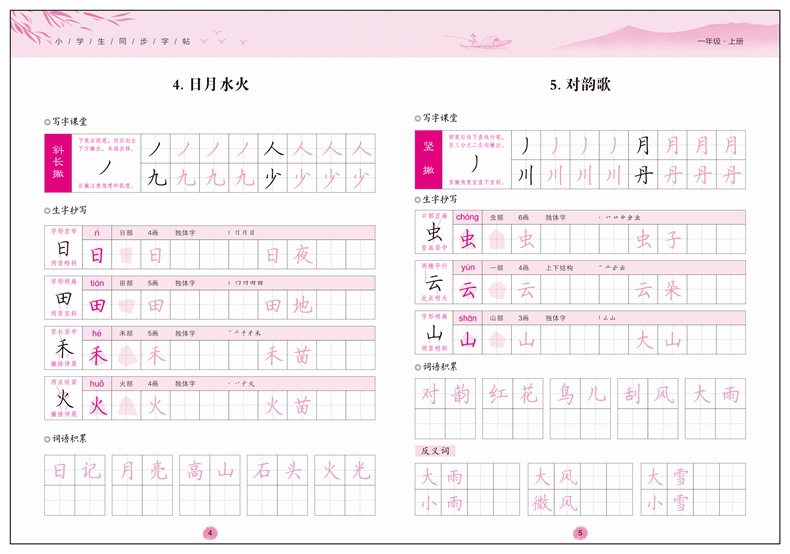Click the 一年级·上册 grade label
Screen dimensions: 790x554
pos(720,41)
